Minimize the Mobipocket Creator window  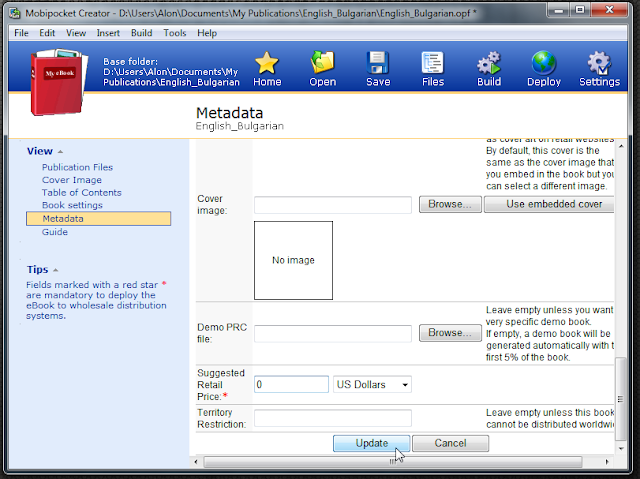[559, 10]
